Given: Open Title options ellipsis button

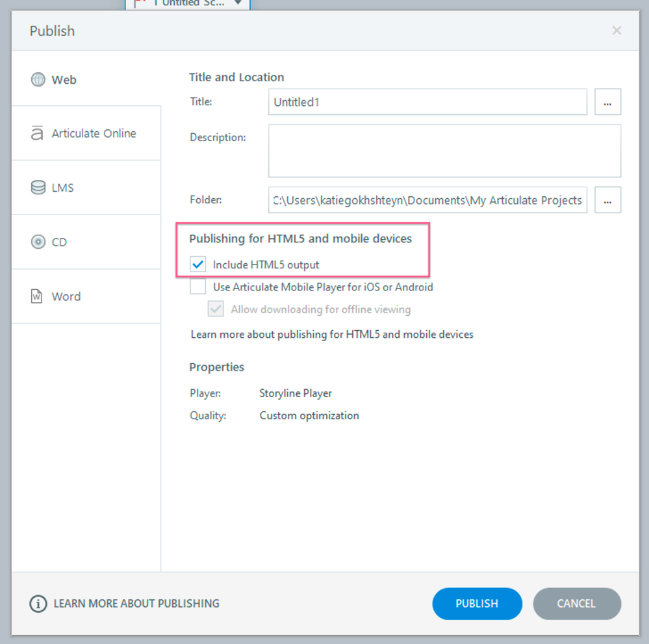Looking at the screenshot, I should pyautogui.click(x=607, y=102).
